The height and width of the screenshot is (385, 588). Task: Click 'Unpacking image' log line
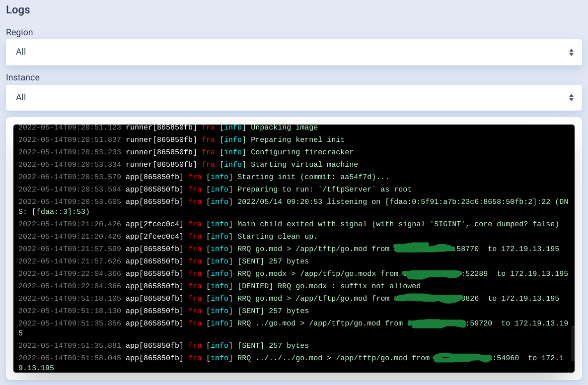click(x=284, y=128)
